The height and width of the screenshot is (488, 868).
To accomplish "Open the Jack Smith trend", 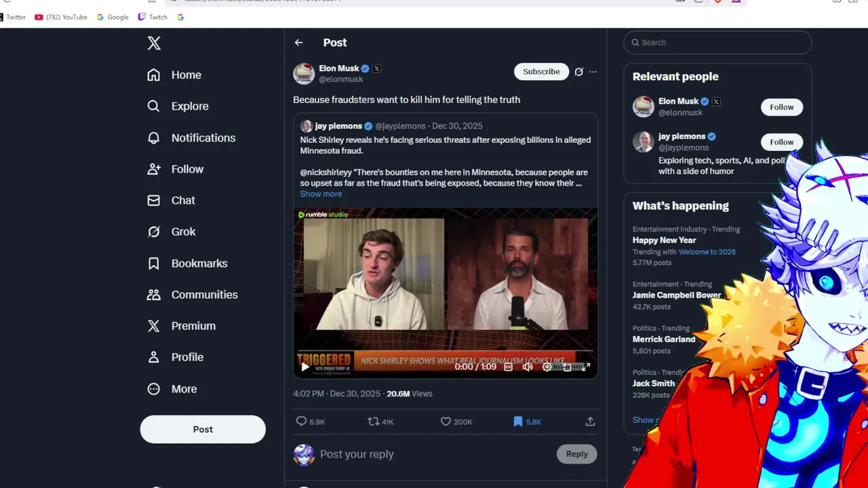I will point(654,383).
